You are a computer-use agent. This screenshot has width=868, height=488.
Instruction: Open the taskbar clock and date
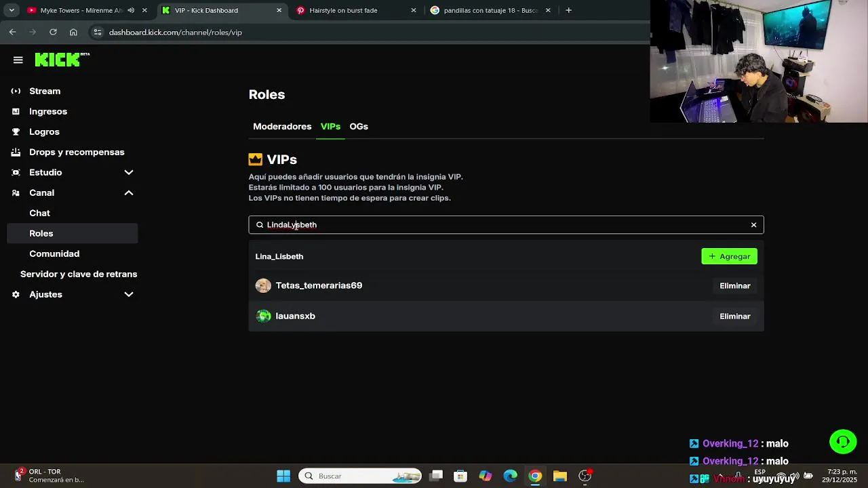[x=840, y=476]
